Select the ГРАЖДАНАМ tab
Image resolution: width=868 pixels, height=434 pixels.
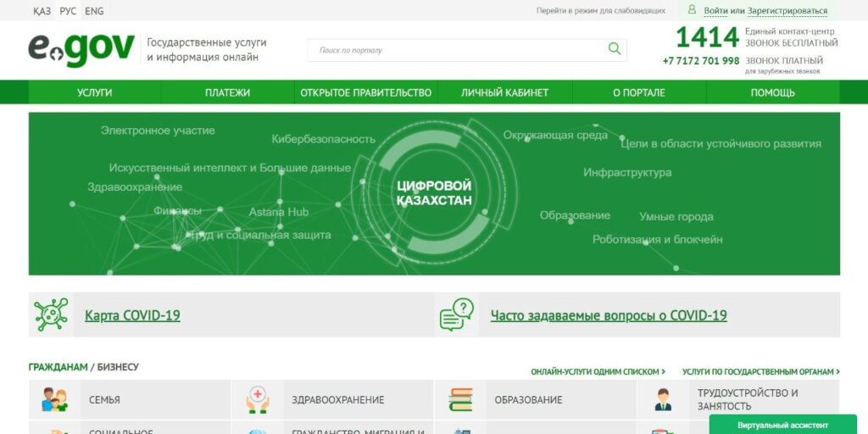(x=58, y=367)
